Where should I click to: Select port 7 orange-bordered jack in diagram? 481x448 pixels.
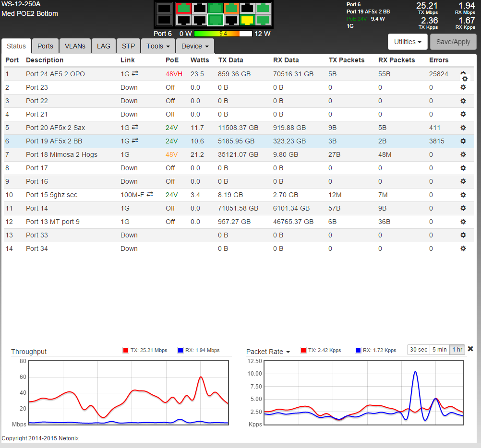(231, 8)
